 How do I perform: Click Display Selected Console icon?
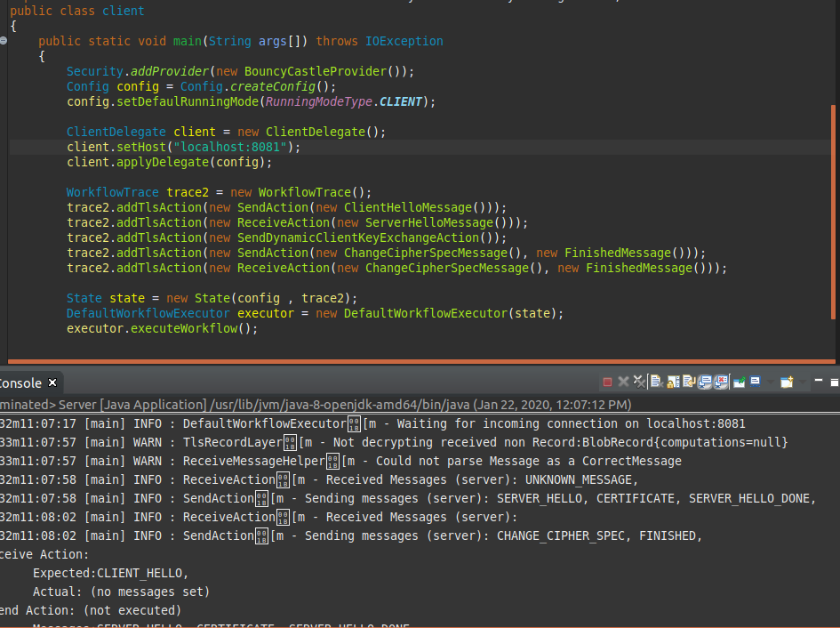756,382
